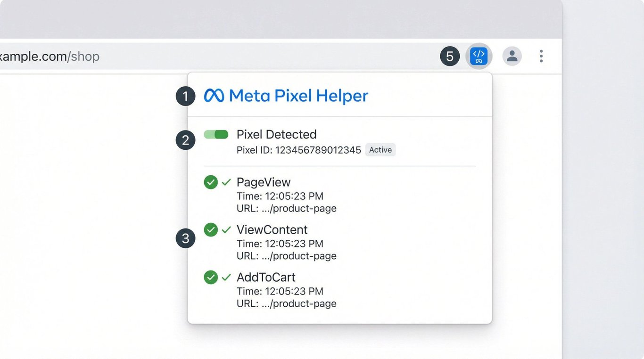Select the PageView event name

click(x=264, y=182)
